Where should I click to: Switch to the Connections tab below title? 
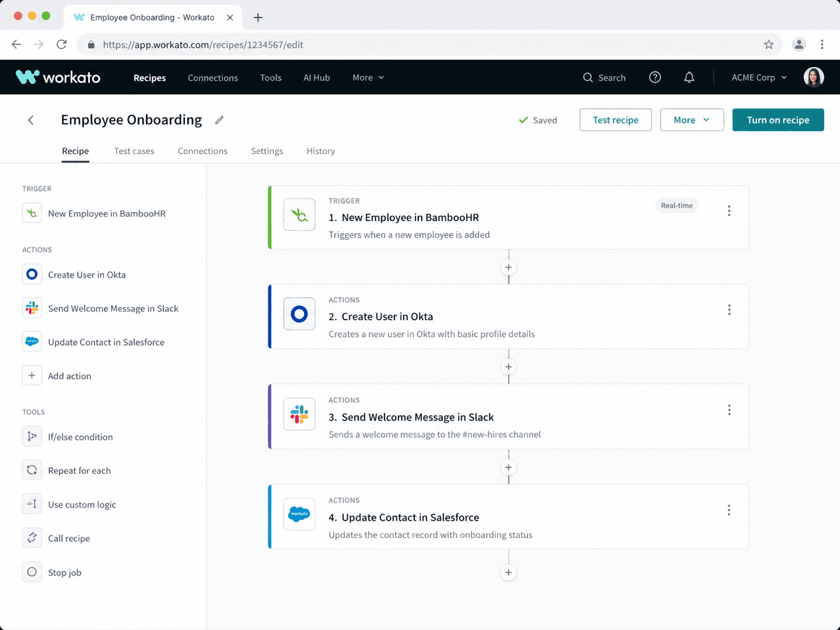pyautogui.click(x=202, y=151)
